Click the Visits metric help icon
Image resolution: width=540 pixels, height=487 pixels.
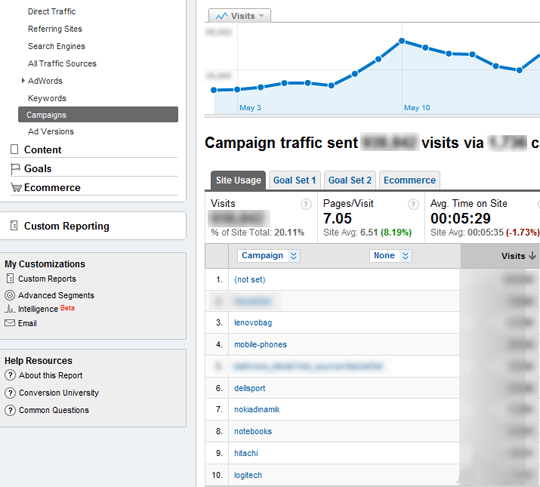tap(306, 204)
